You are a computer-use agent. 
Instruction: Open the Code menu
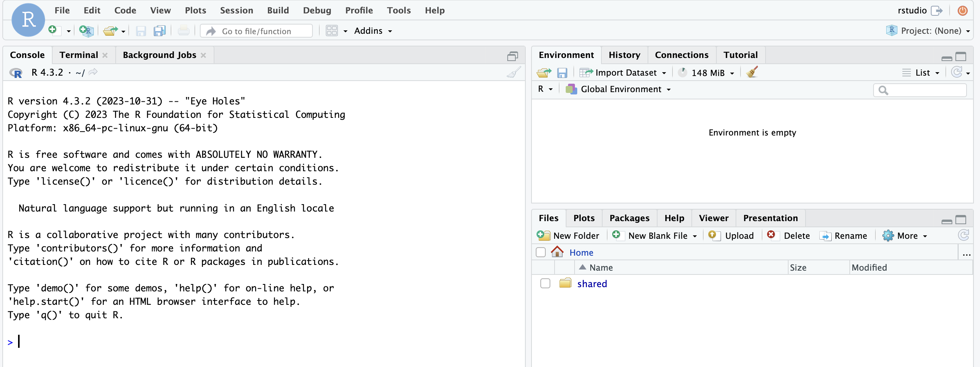[x=125, y=10]
